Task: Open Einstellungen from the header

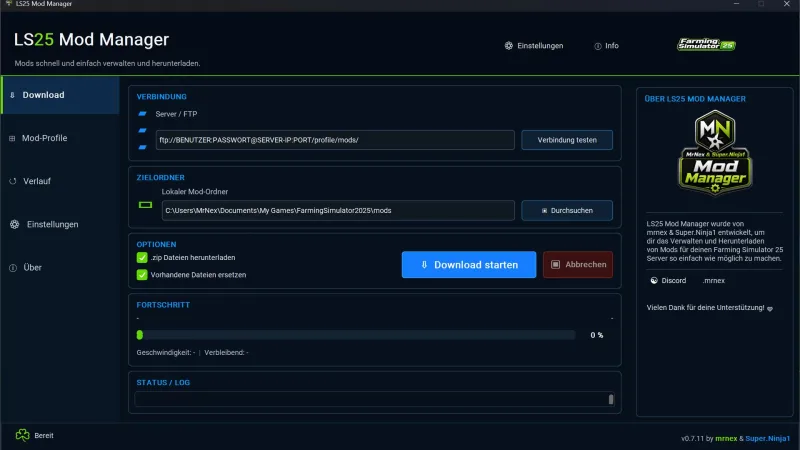Action: coord(534,46)
